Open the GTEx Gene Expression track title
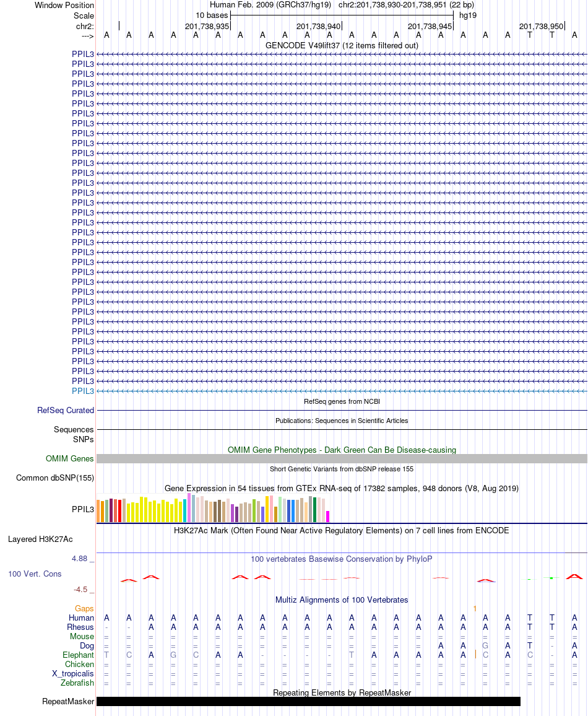This screenshot has height=716, width=588. [x=342, y=488]
